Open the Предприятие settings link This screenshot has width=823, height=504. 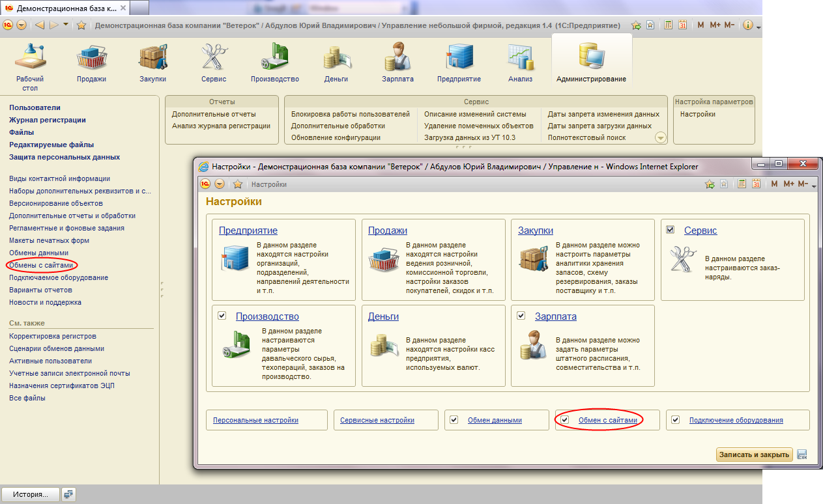point(248,231)
